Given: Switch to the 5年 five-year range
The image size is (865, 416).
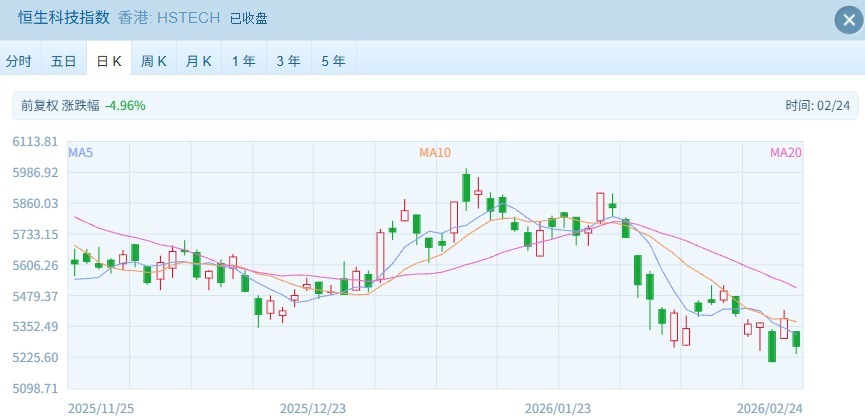Looking at the screenshot, I should coord(334,61).
